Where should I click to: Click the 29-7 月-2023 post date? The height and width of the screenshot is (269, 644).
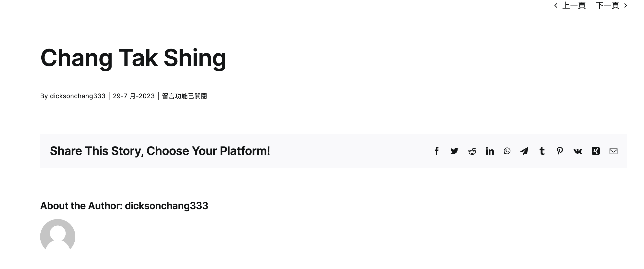(134, 96)
